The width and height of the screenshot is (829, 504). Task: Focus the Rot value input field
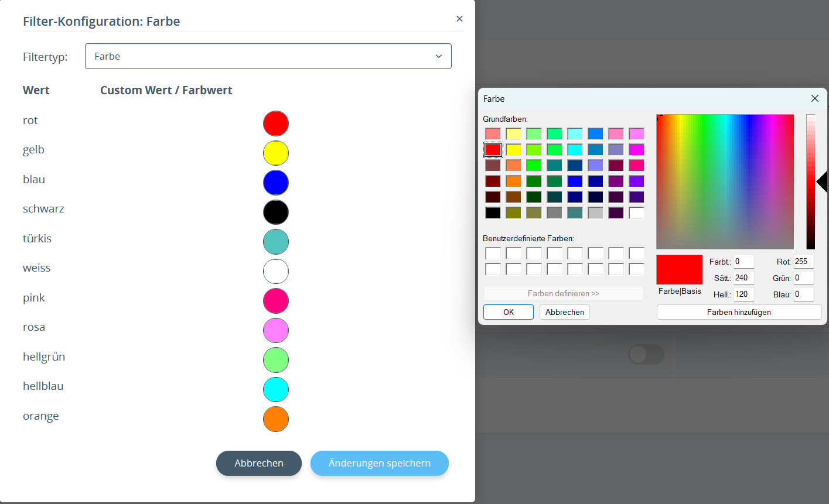tap(804, 262)
